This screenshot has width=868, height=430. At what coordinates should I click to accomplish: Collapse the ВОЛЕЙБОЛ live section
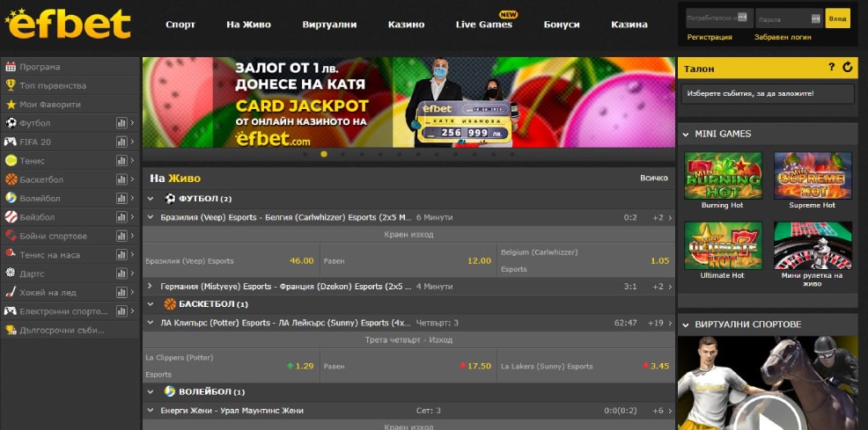tap(151, 392)
